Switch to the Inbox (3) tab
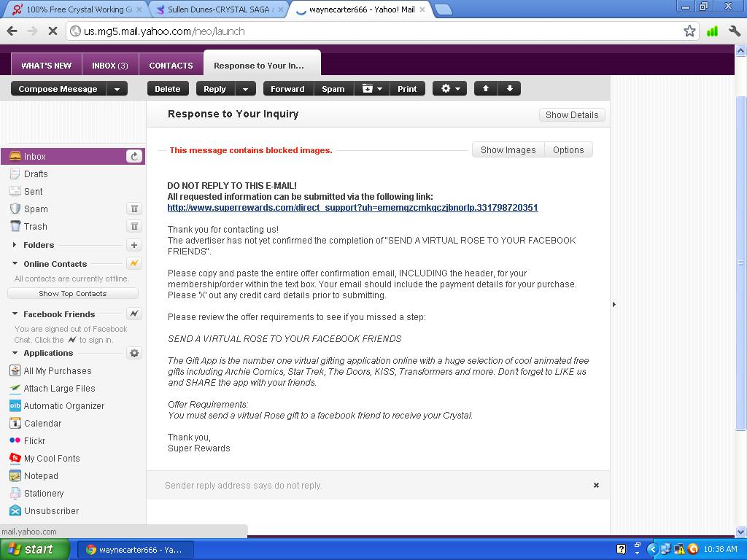The image size is (747, 560). click(x=110, y=65)
